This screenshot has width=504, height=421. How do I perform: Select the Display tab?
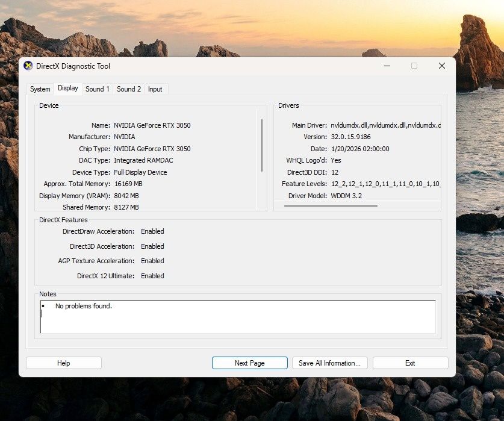tap(68, 88)
